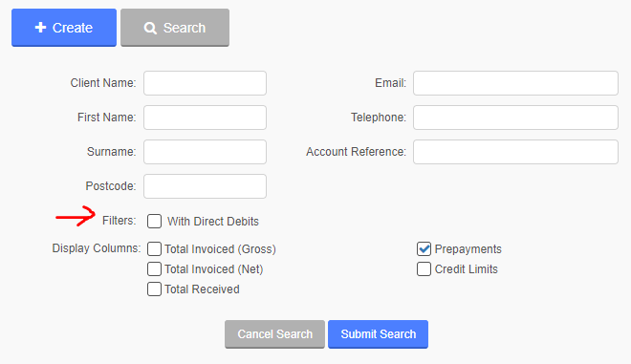
Task: Click the grey Search button text
Action: (x=185, y=28)
